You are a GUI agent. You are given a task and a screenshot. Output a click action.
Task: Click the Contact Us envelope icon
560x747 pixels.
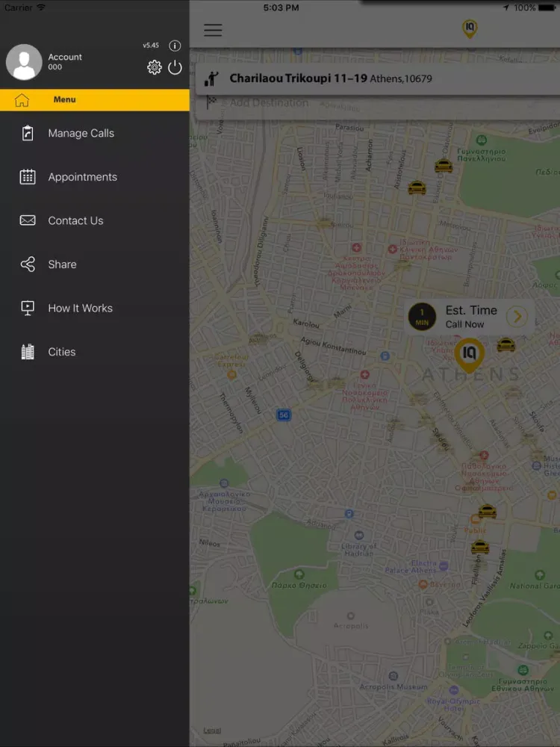28,220
